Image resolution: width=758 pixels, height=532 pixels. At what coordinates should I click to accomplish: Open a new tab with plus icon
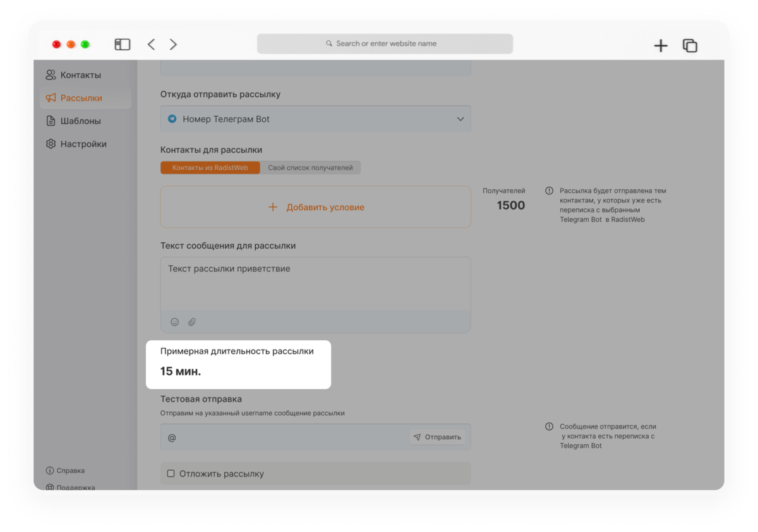[x=661, y=45]
